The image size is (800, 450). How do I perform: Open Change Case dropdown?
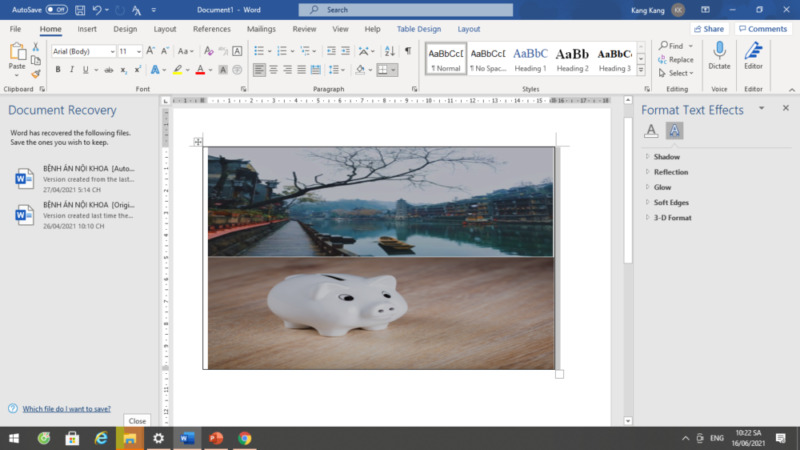[186, 51]
